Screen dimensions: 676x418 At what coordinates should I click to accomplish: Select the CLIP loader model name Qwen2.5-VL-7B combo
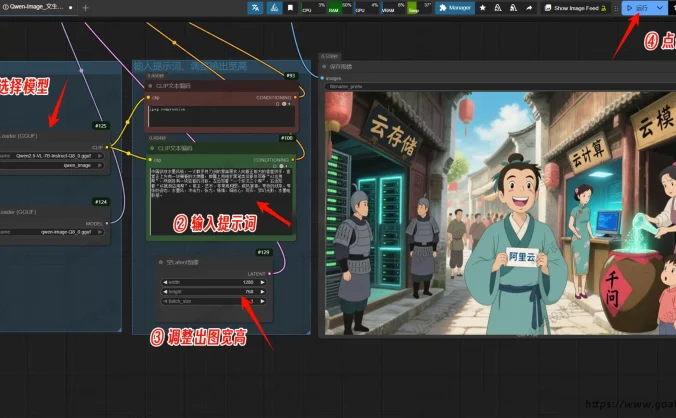coord(52,156)
